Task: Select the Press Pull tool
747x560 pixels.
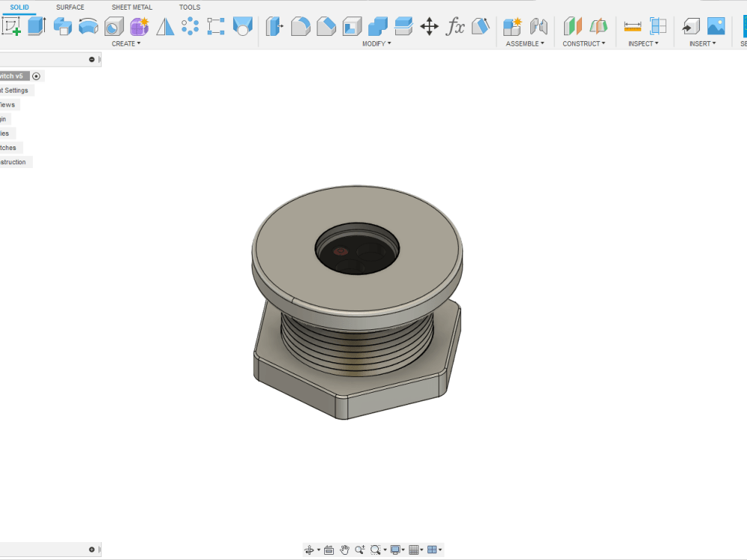Action: click(x=274, y=26)
